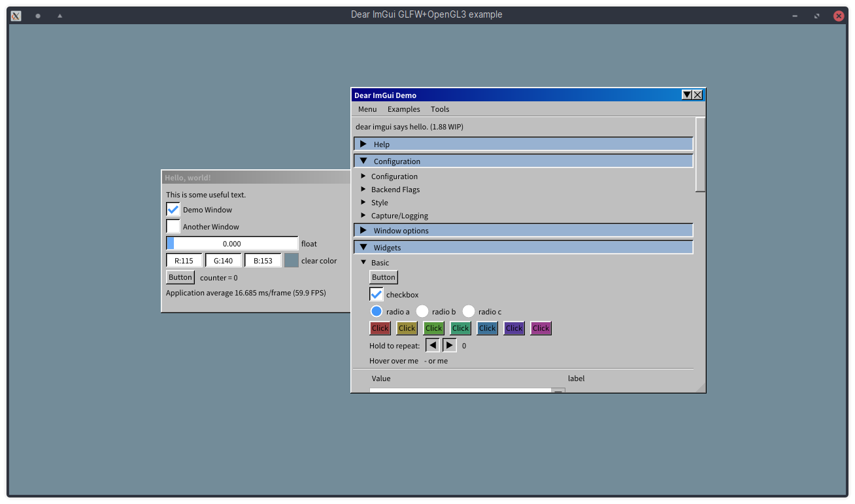Click the red Click button
855x504 pixels.
(380, 328)
